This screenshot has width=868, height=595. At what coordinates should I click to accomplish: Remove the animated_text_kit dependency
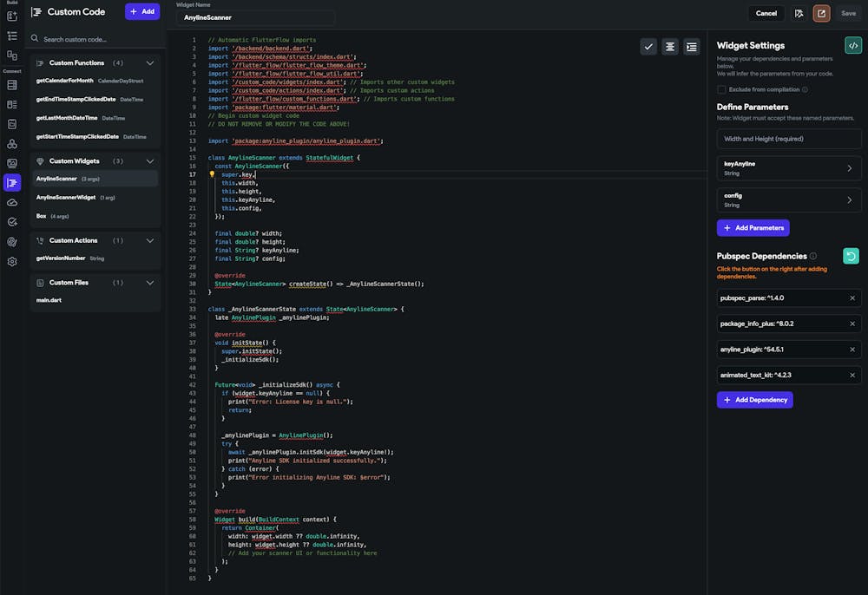(x=852, y=376)
